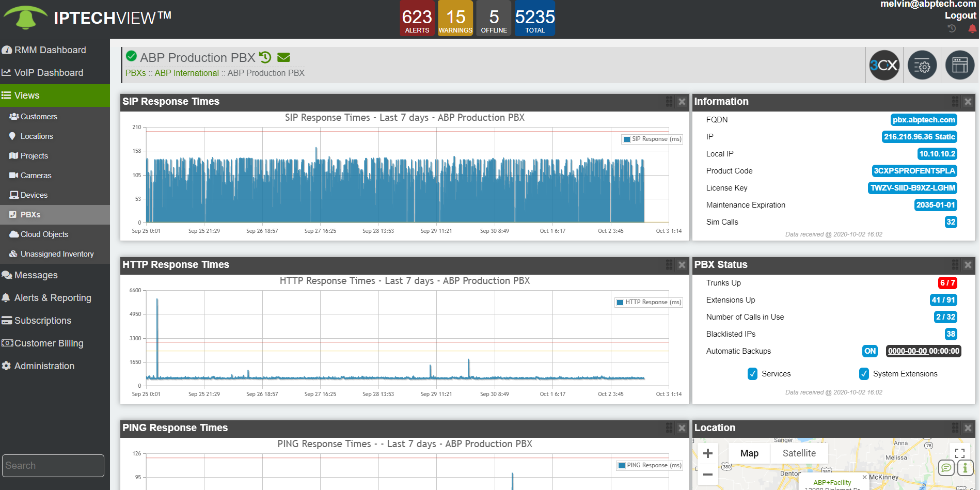Click the sidebar Search field

(53, 466)
